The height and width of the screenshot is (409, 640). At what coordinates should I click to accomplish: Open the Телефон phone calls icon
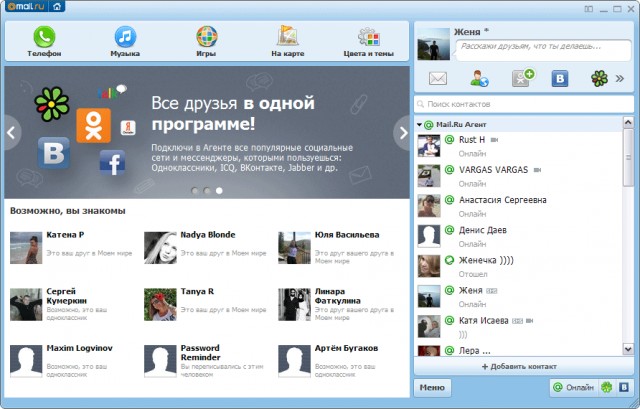coord(44,42)
